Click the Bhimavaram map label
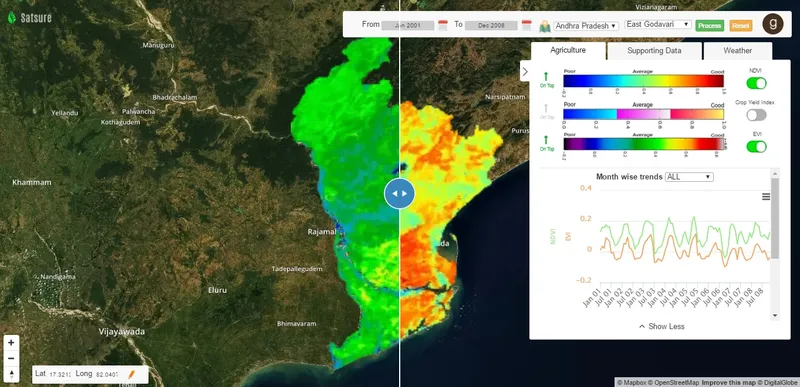800x387 pixels. point(296,324)
